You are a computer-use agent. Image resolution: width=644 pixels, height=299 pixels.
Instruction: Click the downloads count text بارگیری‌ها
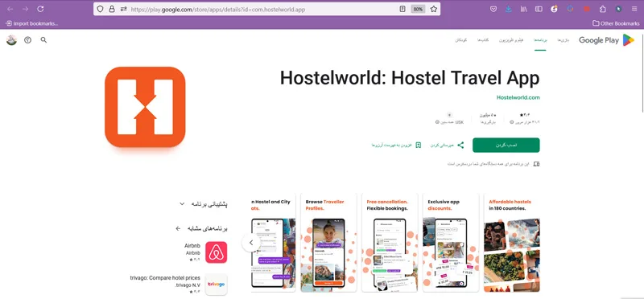coord(489,122)
